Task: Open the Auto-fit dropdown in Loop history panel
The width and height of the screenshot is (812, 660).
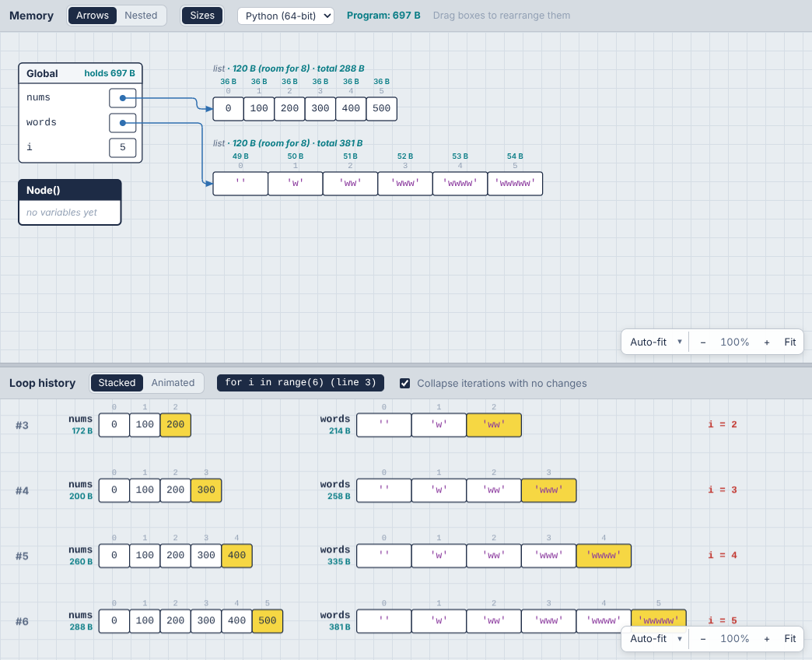Action: pyautogui.click(x=655, y=639)
